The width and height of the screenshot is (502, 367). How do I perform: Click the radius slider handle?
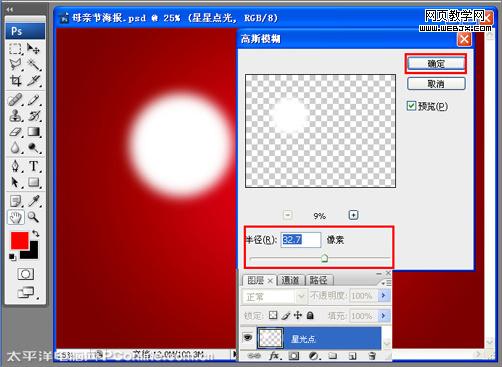click(324, 258)
